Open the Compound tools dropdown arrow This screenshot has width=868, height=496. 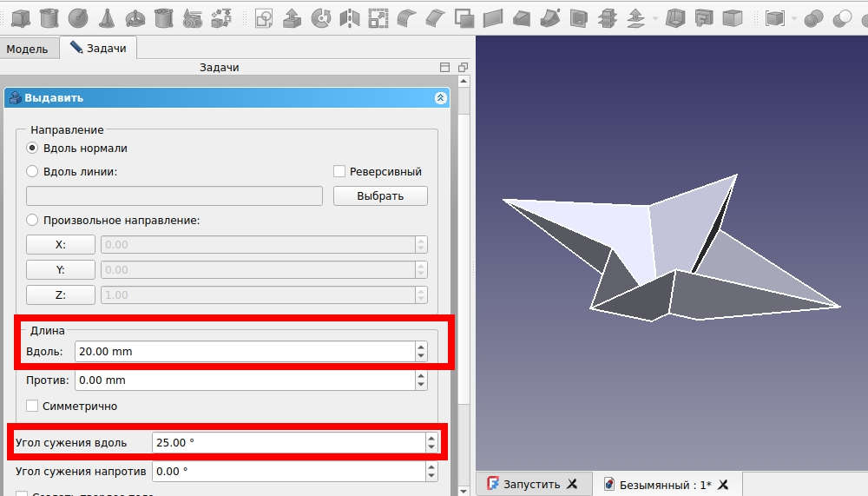(794, 18)
